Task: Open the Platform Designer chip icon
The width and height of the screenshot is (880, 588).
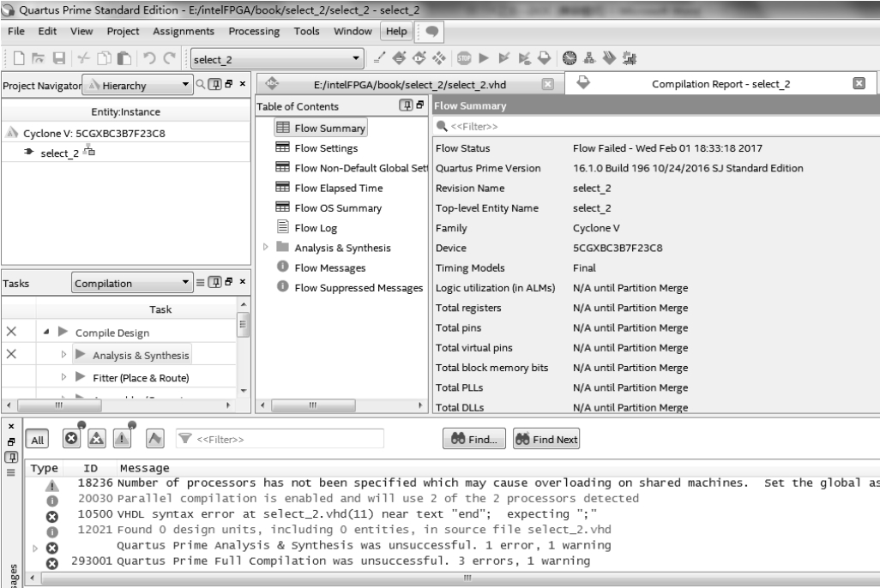Action: [x=630, y=57]
